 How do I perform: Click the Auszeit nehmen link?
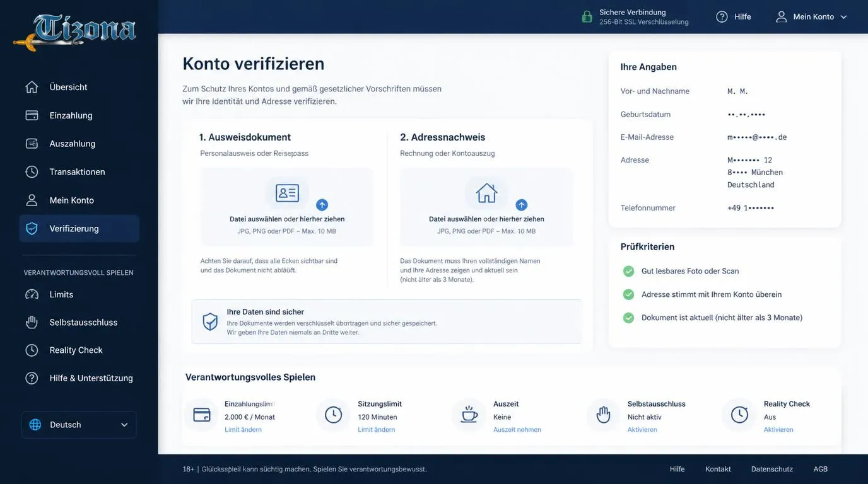tap(517, 430)
